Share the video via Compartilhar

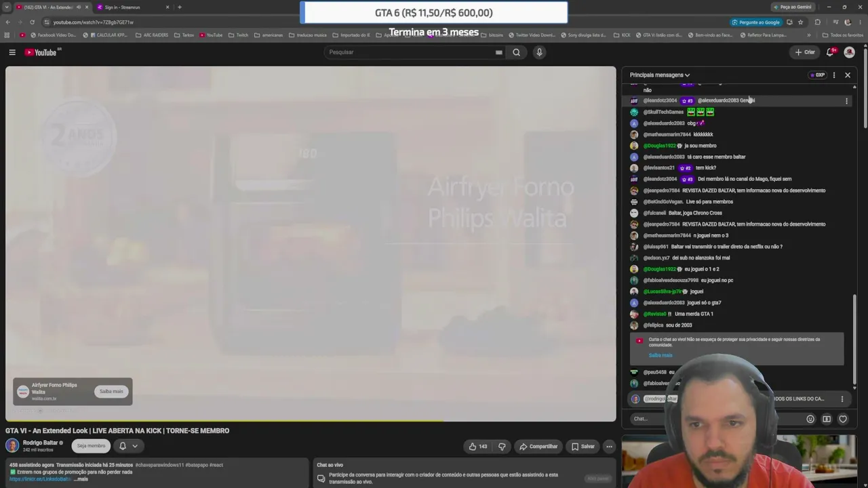click(538, 446)
